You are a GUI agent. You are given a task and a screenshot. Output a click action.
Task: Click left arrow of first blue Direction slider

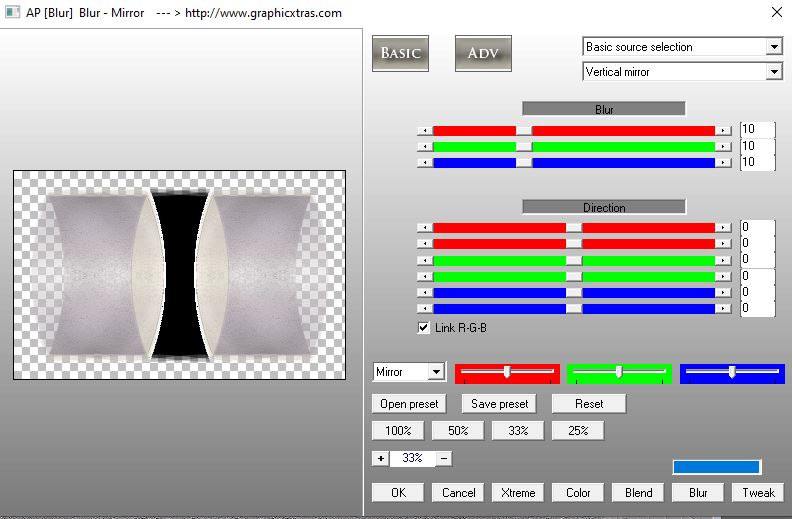point(425,293)
